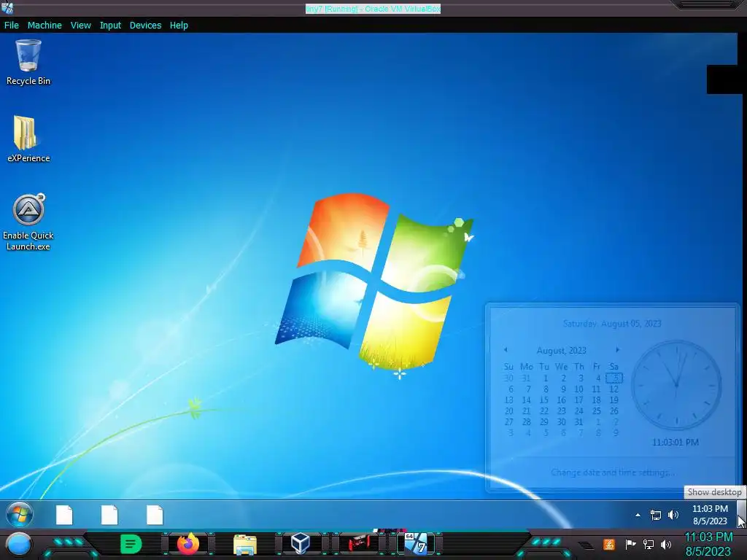Open host blue Start orb
The height and width of the screenshot is (560, 747).
[x=19, y=544]
